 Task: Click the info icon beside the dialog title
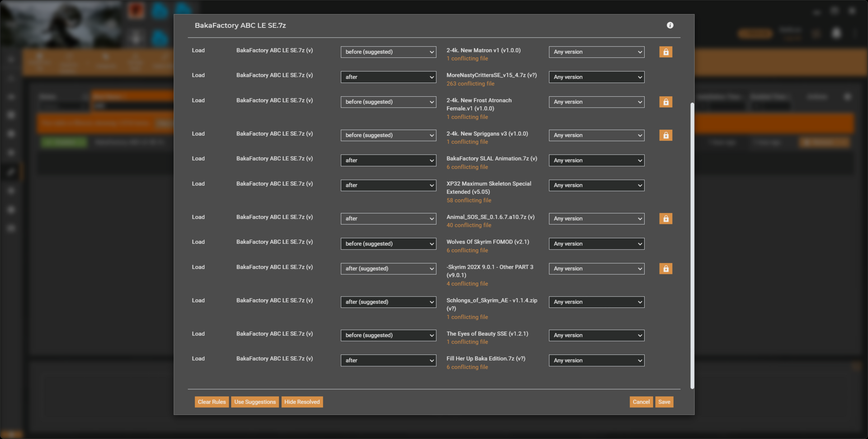click(x=670, y=25)
